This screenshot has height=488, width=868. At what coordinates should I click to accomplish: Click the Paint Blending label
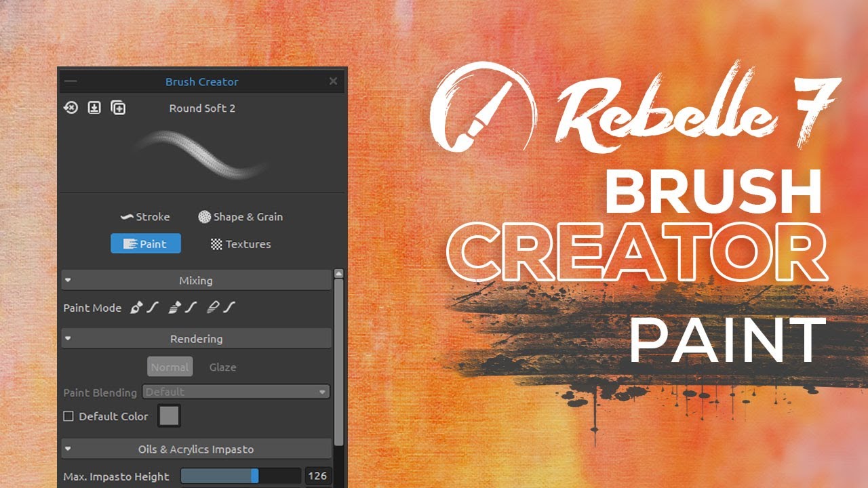point(100,392)
